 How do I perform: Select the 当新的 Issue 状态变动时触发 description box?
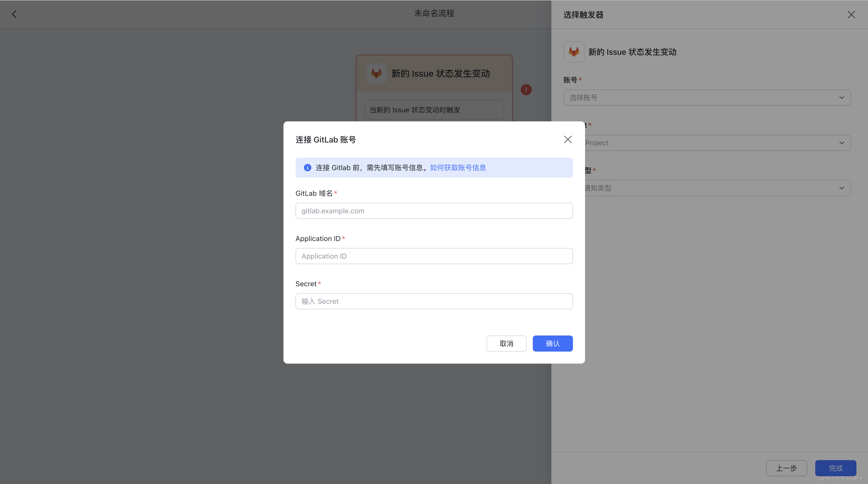[x=434, y=109]
